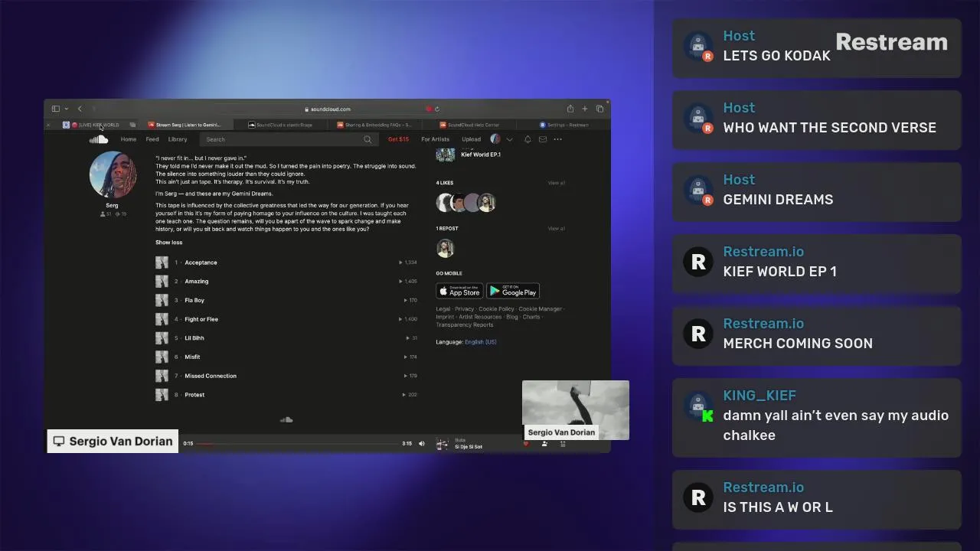Click the Protest track artwork
The width and height of the screenshot is (980, 551).
[x=162, y=395]
